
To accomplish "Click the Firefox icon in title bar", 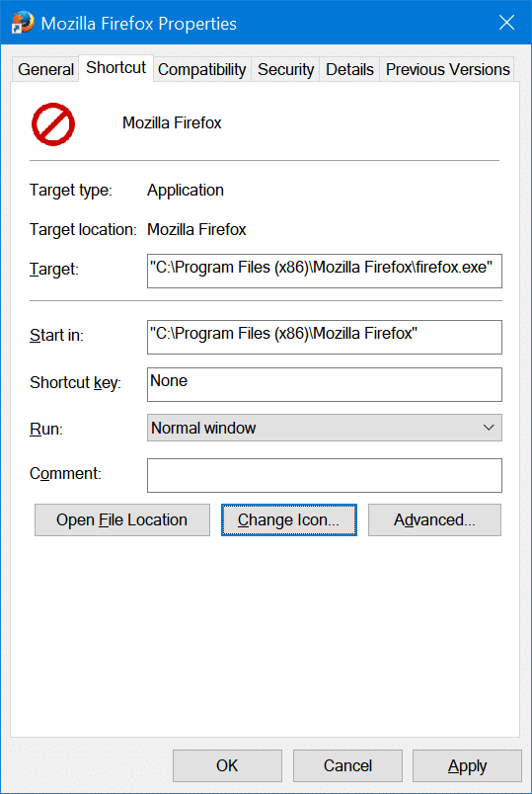I will pos(23,23).
